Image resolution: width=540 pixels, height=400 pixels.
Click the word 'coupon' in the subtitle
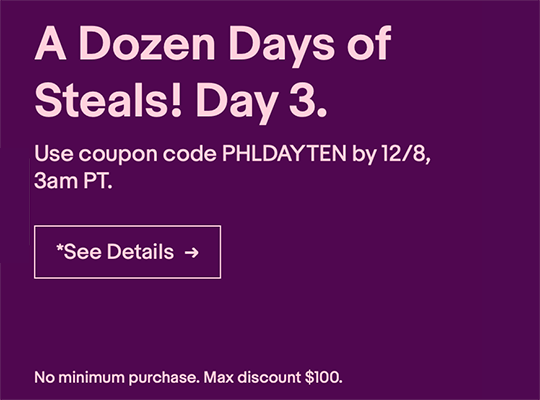(118, 156)
